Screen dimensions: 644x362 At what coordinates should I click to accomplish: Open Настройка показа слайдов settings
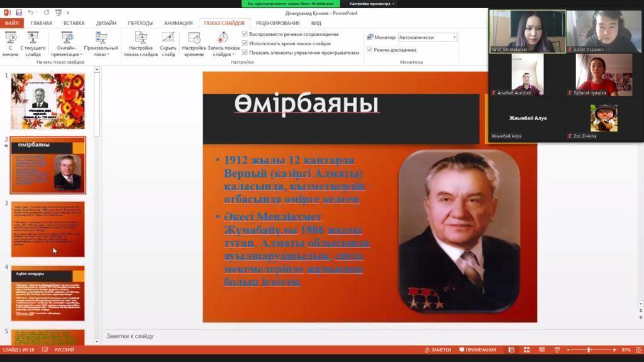141,43
